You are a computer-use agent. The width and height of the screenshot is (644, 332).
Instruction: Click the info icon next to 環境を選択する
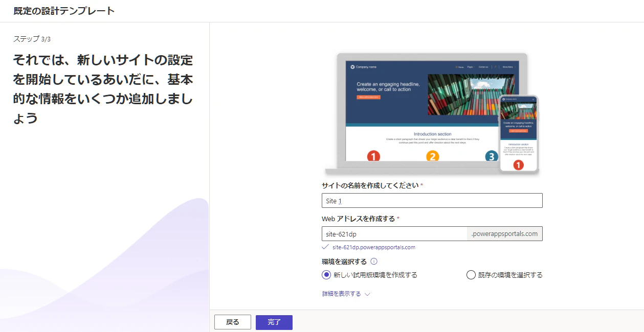(373, 262)
